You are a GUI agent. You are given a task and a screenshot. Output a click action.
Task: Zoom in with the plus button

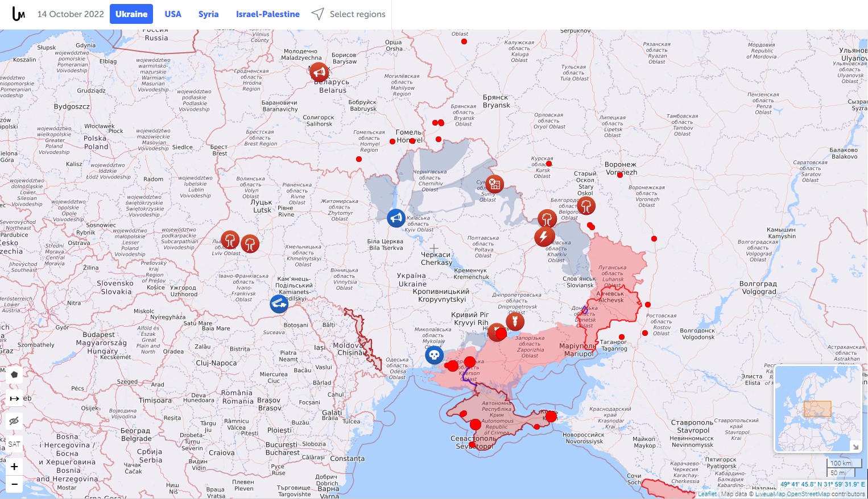(14, 467)
